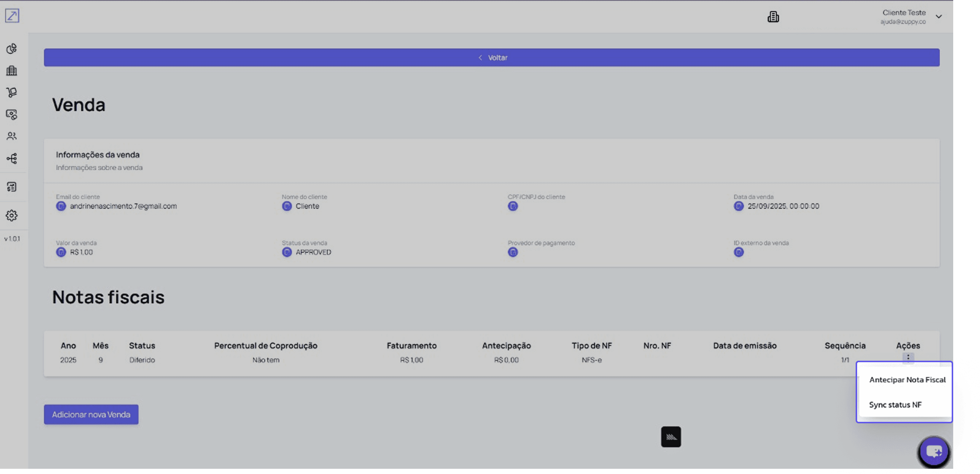The height and width of the screenshot is (474, 980).
Task: Click the building icon in top header
Action: coord(773,17)
